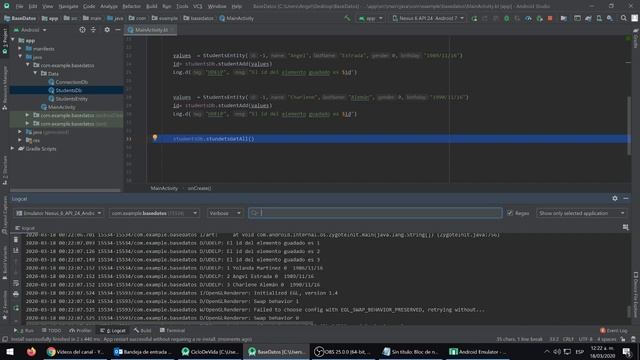
Task: Open the Android view dropdown in Project panel
Action: coord(30,30)
